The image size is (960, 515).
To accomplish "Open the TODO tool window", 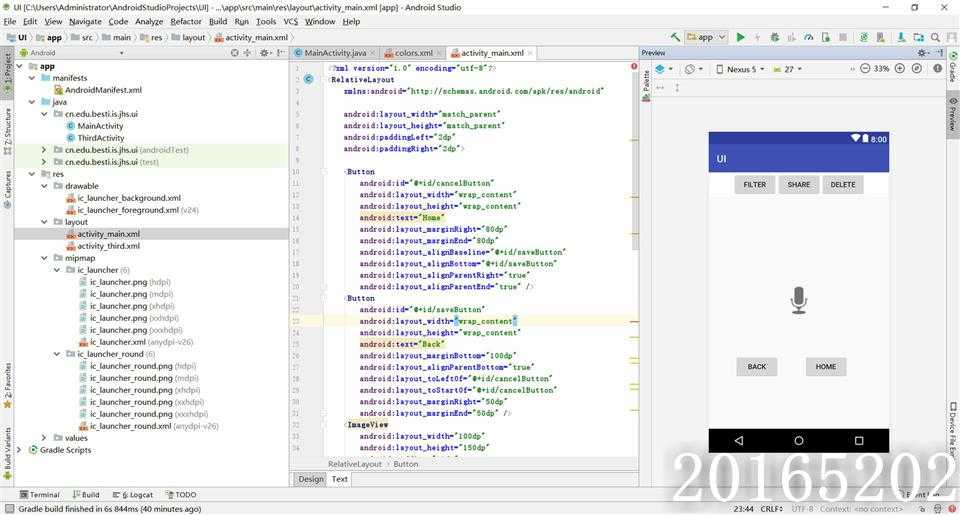I will (x=181, y=494).
